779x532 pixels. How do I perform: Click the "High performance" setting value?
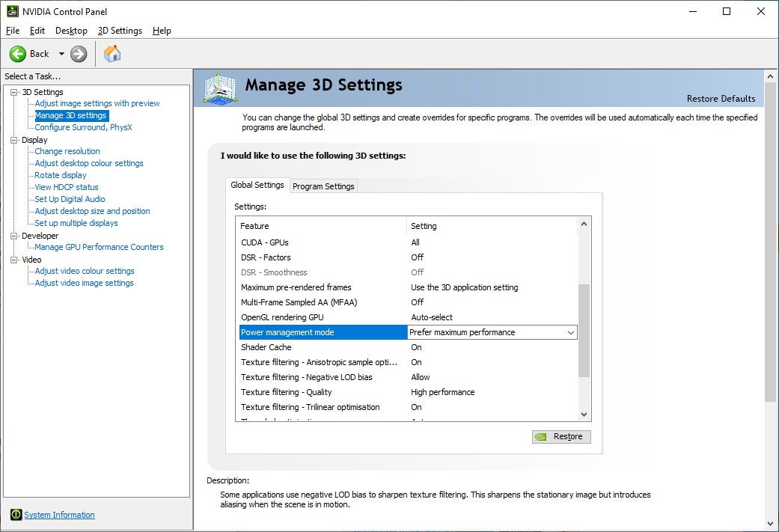tap(443, 392)
